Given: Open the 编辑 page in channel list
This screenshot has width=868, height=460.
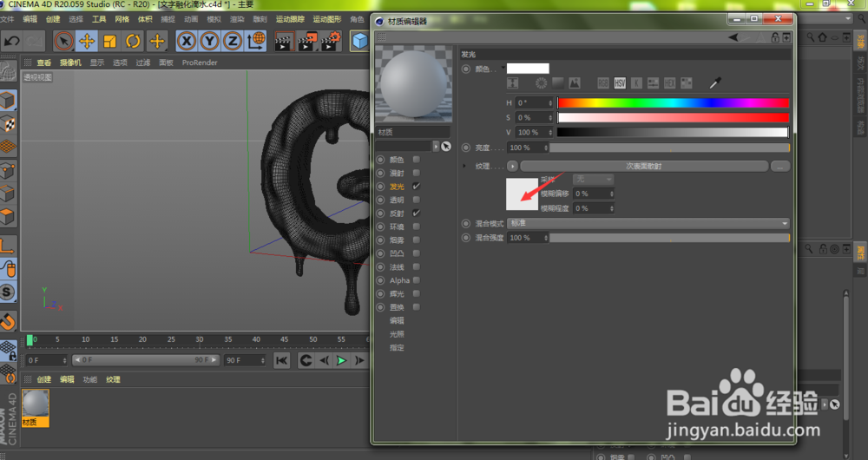Looking at the screenshot, I should (397, 320).
